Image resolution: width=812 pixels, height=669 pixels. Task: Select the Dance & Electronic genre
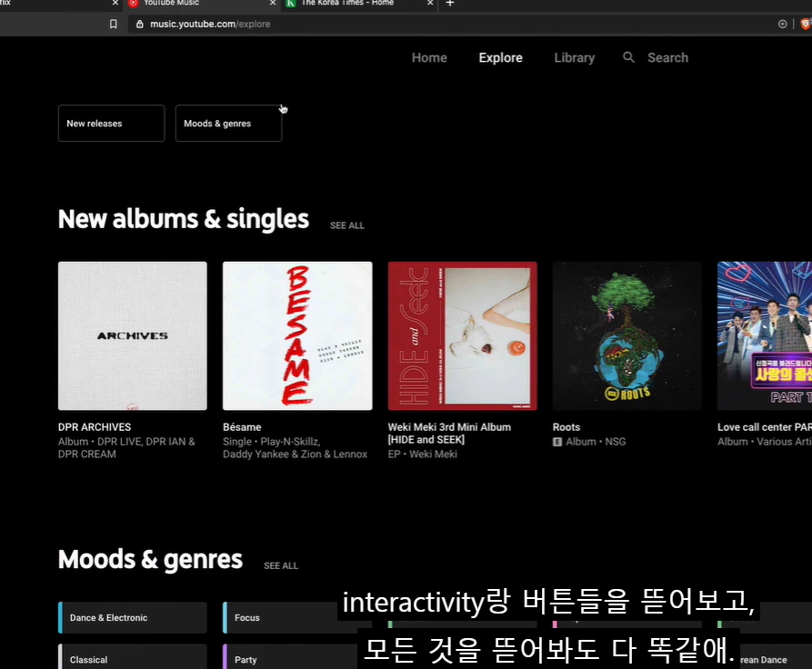coord(133,618)
